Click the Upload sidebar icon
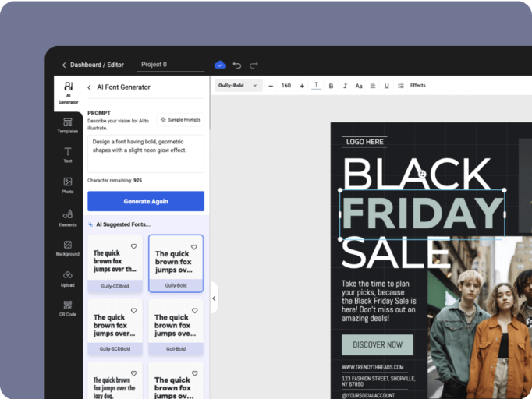The height and width of the screenshot is (399, 532). coord(68,278)
